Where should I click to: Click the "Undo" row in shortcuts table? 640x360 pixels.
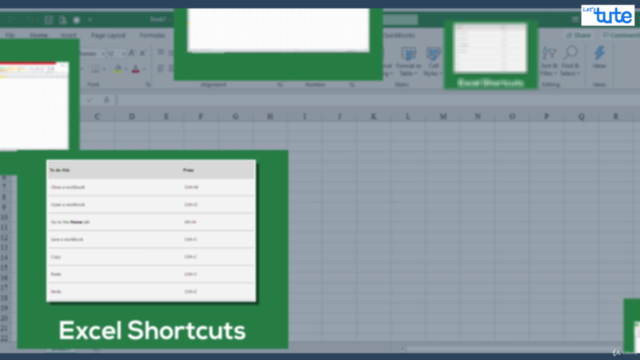click(x=151, y=292)
